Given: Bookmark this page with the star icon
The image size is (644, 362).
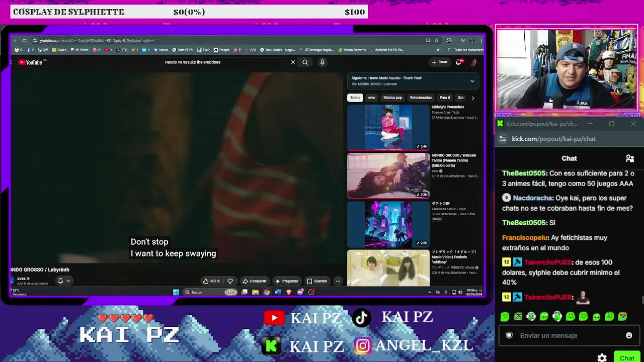Looking at the screenshot, I should click(x=436, y=40).
